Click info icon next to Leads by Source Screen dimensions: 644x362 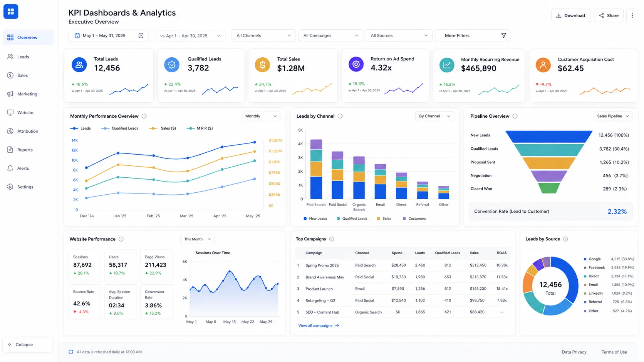[x=565, y=239]
